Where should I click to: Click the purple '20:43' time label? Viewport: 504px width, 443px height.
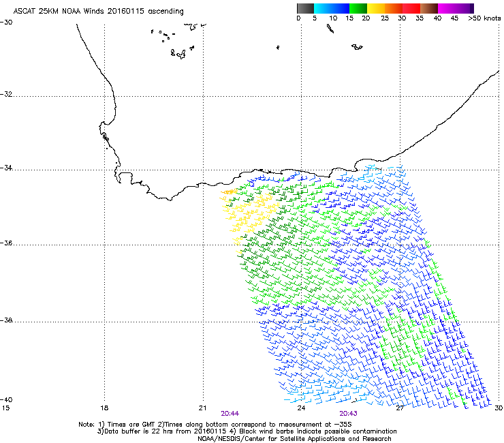pyautogui.click(x=348, y=414)
